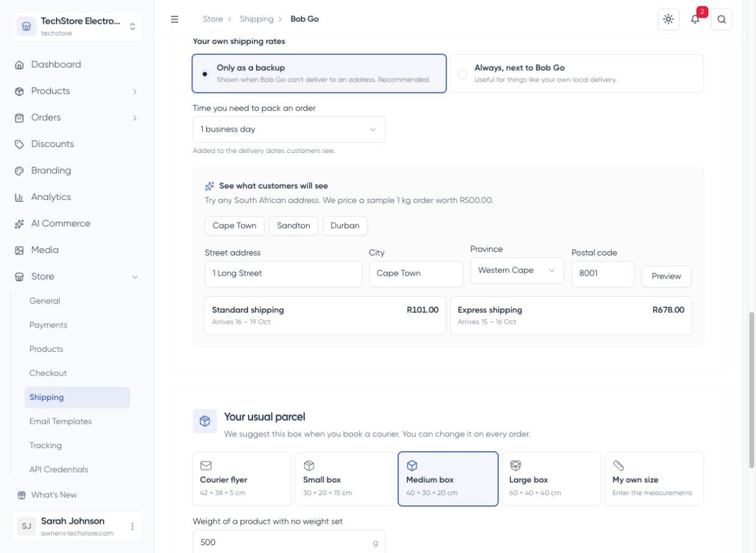Click the Durban sample address button
This screenshot has height=553, width=756.
pyautogui.click(x=345, y=226)
